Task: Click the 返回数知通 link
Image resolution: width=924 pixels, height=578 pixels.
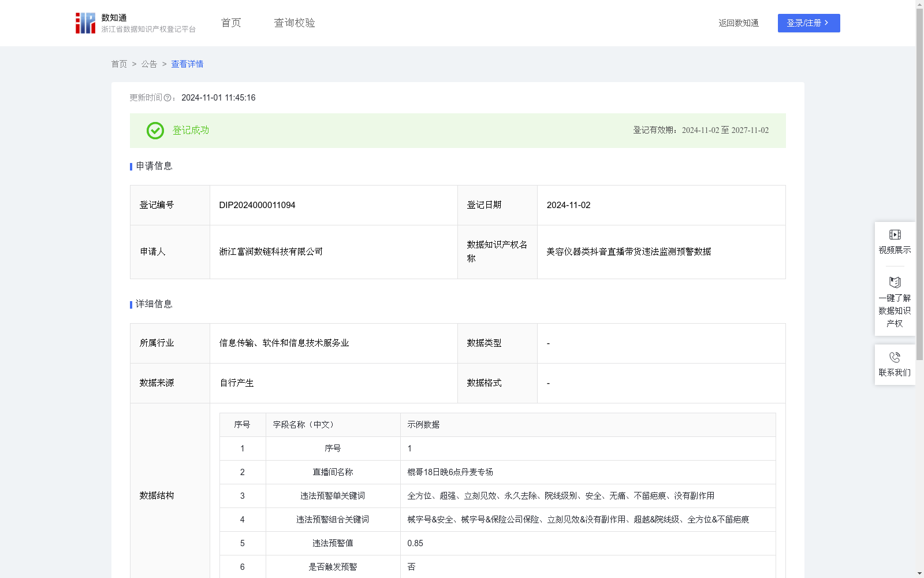Action: [739, 23]
